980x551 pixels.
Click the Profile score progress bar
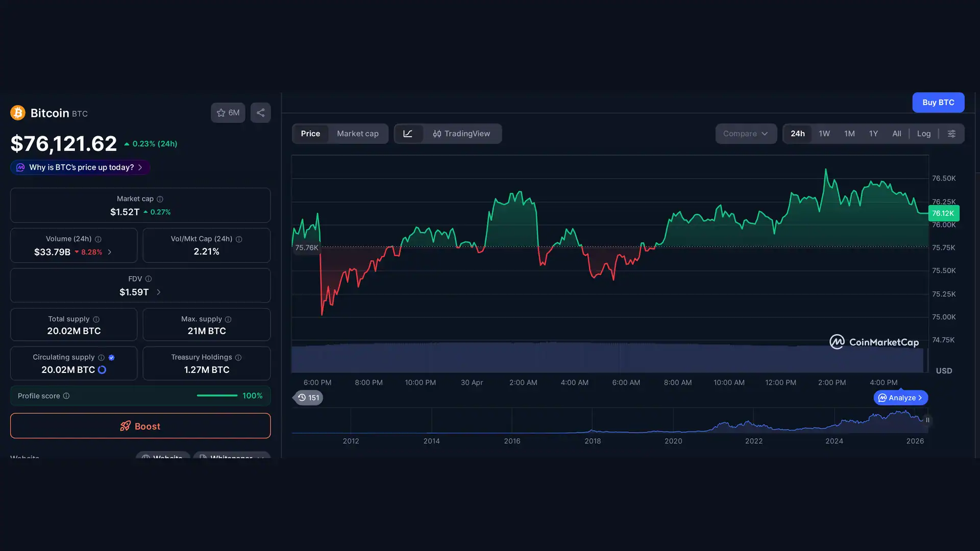click(217, 396)
